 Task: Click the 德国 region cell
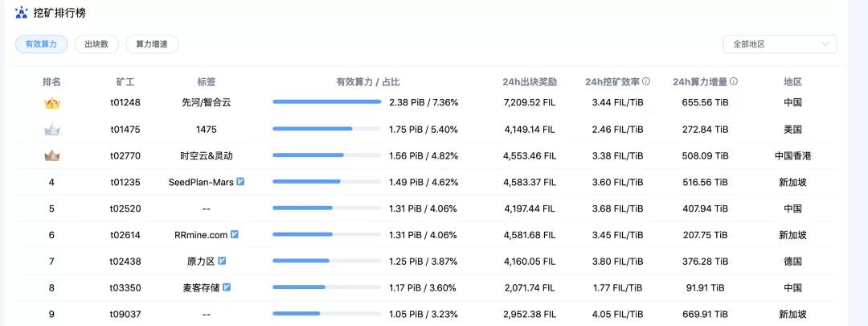point(792,261)
